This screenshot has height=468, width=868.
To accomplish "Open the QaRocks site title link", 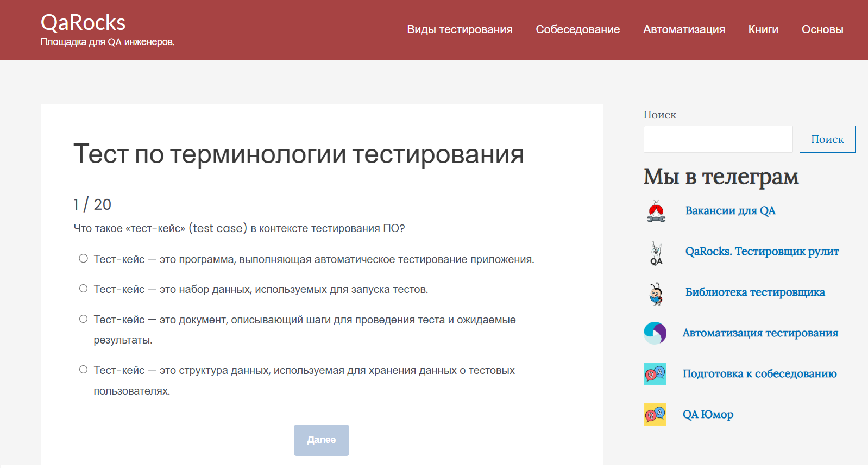I will point(83,23).
